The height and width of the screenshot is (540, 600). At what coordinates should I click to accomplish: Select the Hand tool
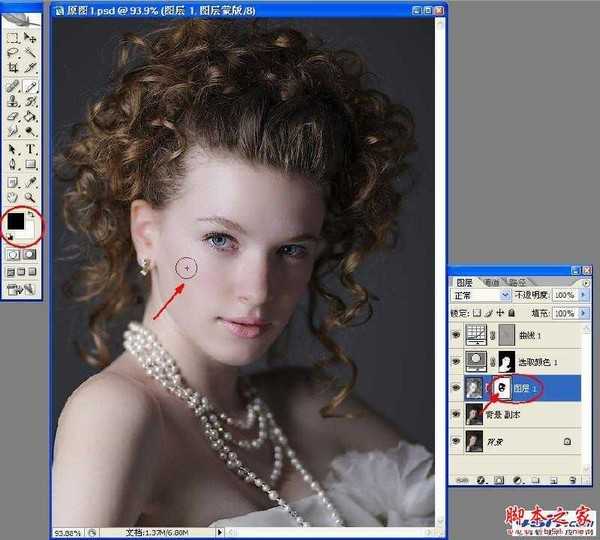13,197
